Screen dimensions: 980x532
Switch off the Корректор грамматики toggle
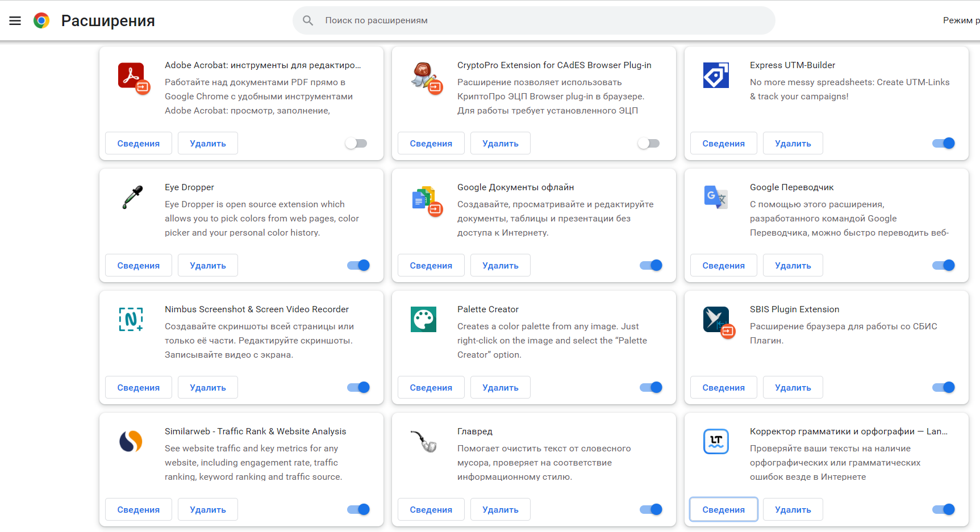pyautogui.click(x=944, y=509)
